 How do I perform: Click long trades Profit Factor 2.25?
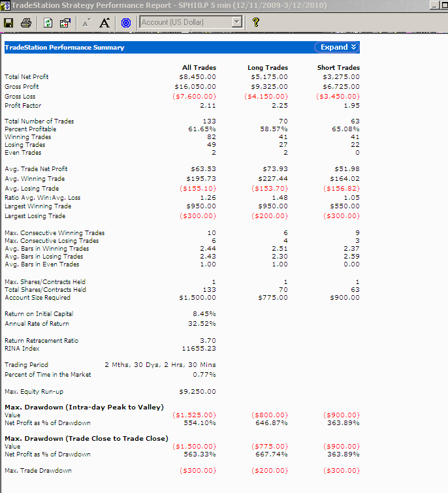pyautogui.click(x=280, y=106)
